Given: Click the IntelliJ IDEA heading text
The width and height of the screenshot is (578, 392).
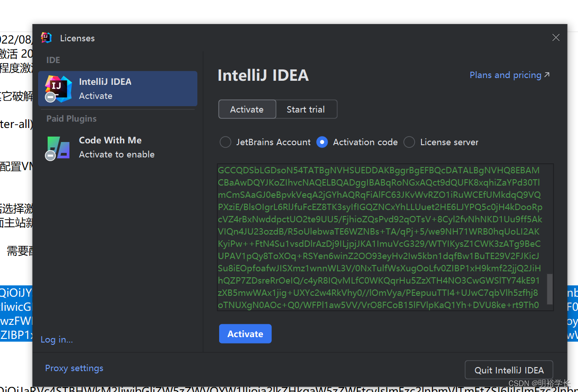Looking at the screenshot, I should click(263, 75).
